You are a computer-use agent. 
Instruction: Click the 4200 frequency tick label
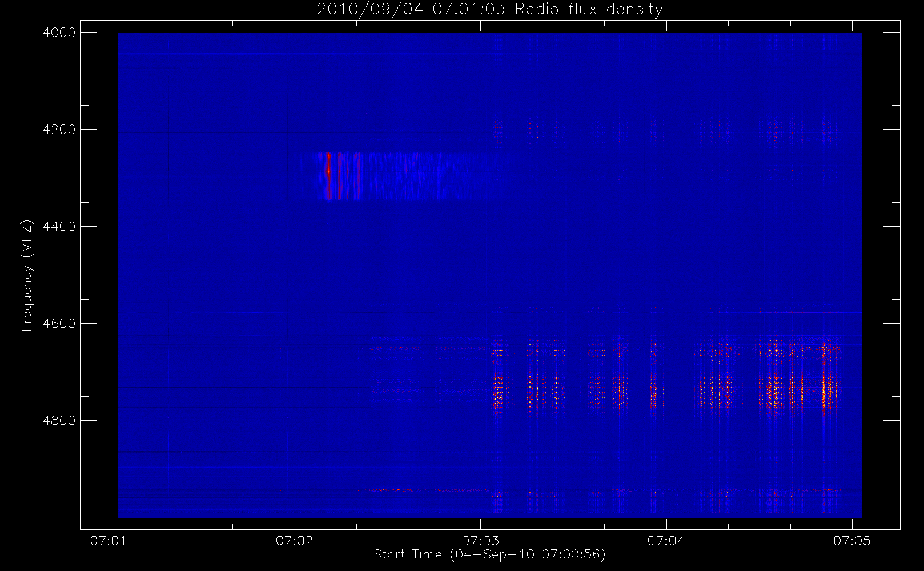pos(59,130)
